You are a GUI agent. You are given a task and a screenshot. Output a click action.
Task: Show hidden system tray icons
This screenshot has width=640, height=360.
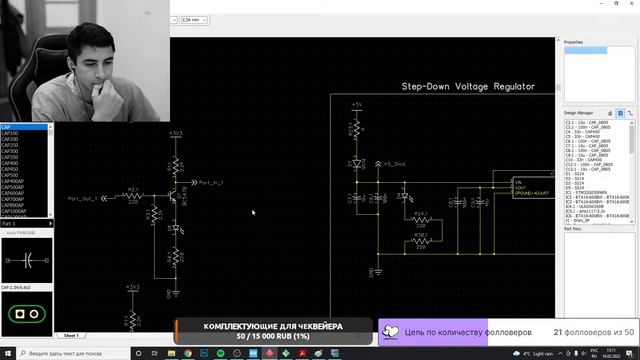(560, 353)
